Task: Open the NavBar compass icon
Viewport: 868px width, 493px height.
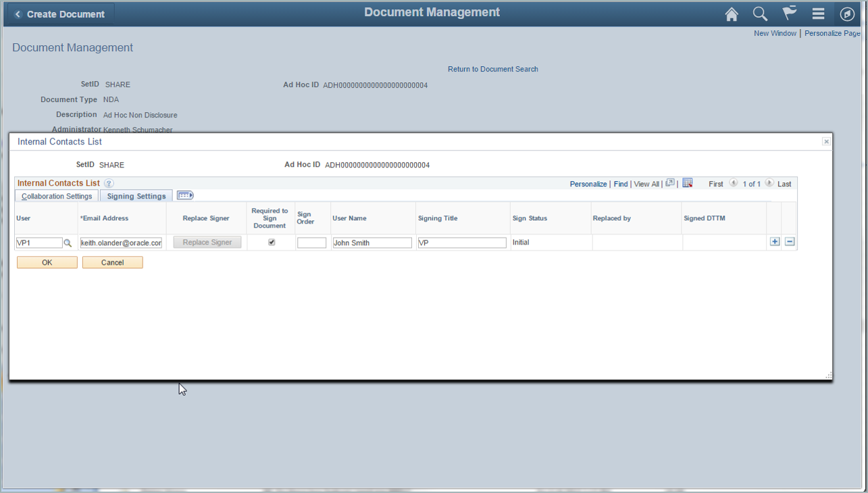Action: tap(847, 14)
